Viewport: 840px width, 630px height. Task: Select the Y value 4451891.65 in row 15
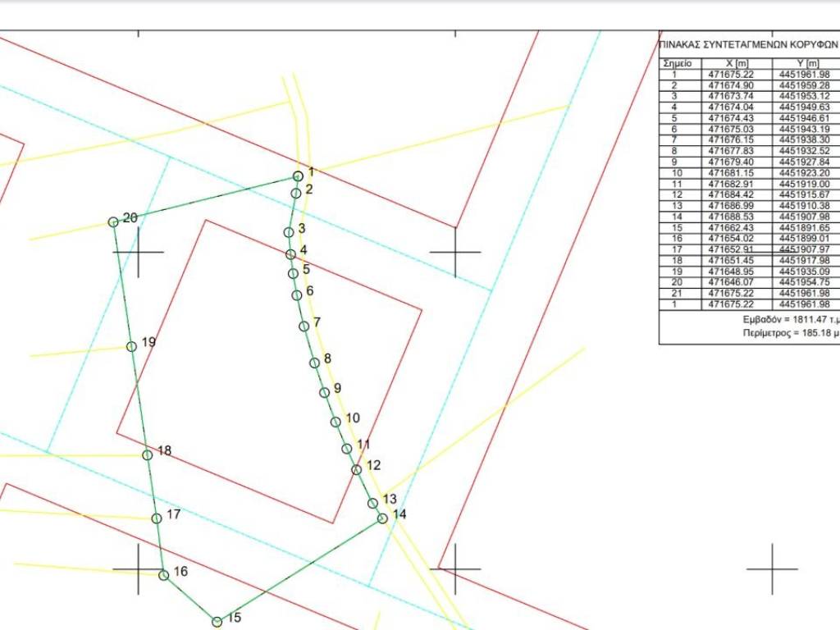click(x=805, y=228)
